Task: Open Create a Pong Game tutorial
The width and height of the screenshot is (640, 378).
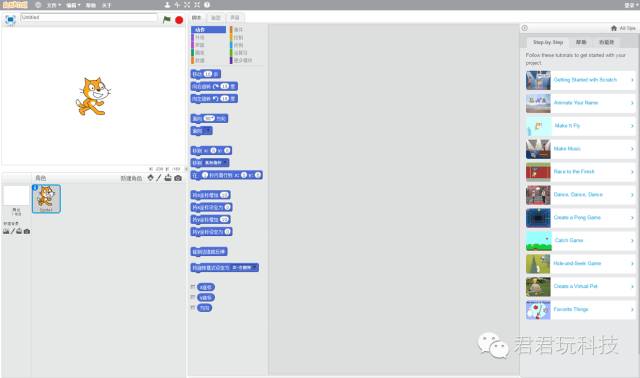Action: pos(580,218)
